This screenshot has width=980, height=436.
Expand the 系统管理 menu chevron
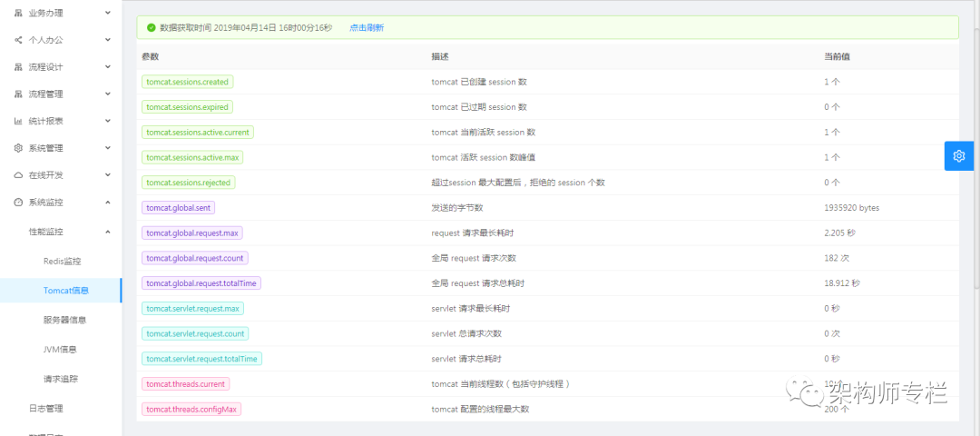[107, 148]
